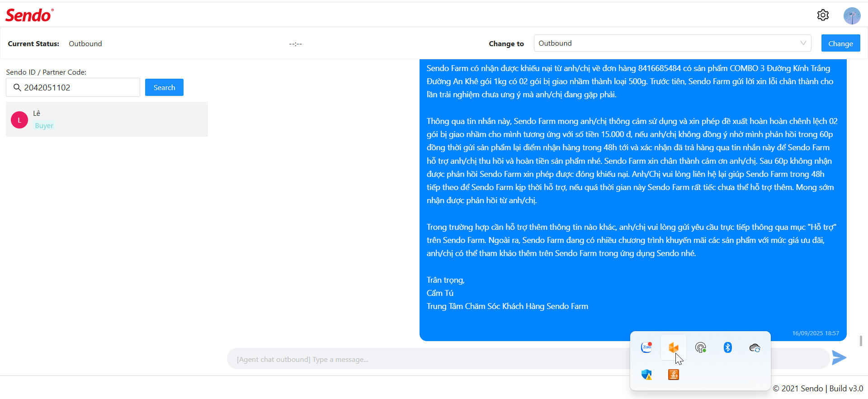Viewport: 868px width, 399px height.
Task: Click the Trân trọng closing line
Action: (x=446, y=280)
